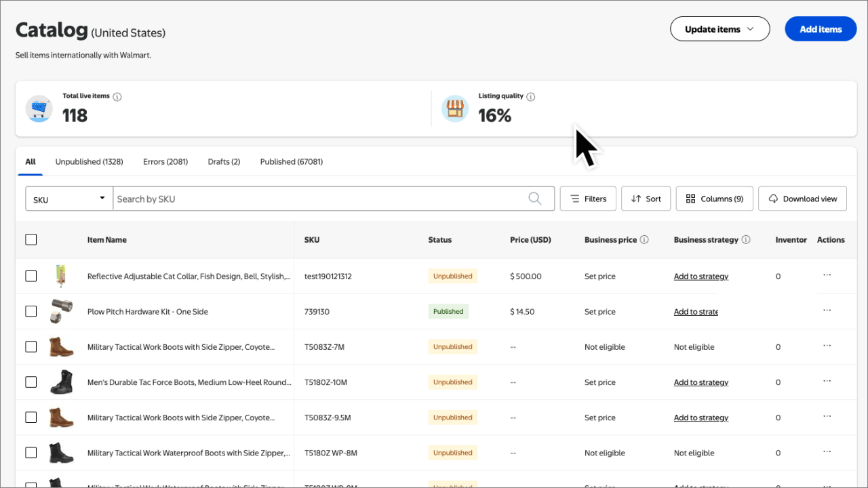The width and height of the screenshot is (868, 488).
Task: Click the Listing quality 16% indicator
Action: click(x=495, y=115)
